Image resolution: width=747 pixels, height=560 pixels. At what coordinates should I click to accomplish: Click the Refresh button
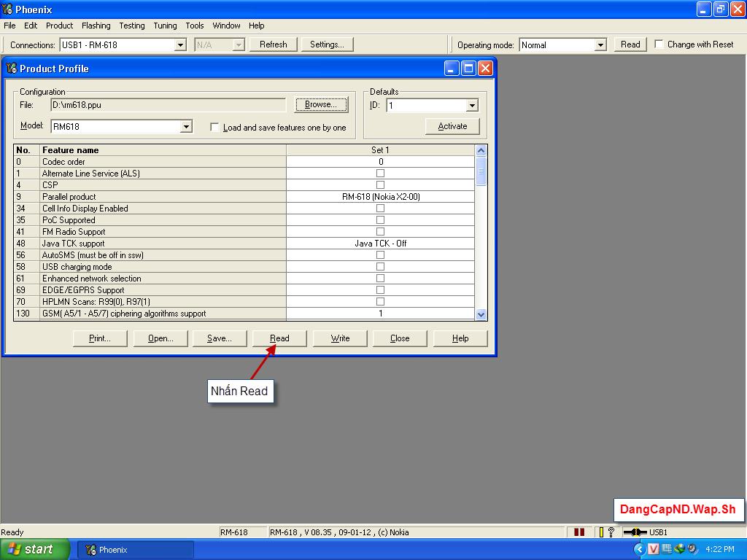tap(274, 44)
